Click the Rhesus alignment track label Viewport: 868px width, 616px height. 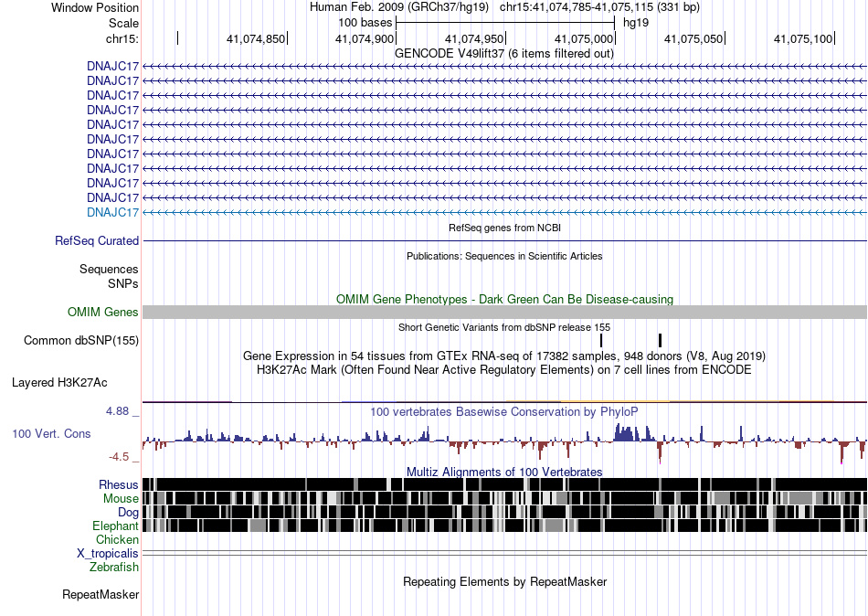click(x=119, y=484)
